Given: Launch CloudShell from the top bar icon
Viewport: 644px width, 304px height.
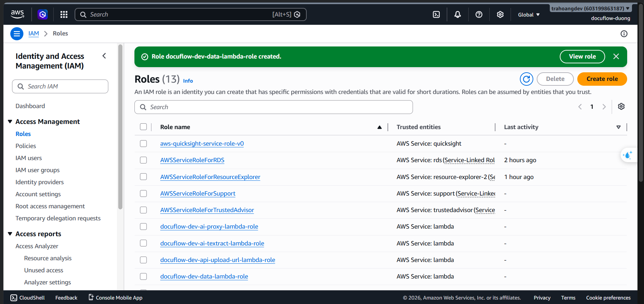Looking at the screenshot, I should point(436,14).
